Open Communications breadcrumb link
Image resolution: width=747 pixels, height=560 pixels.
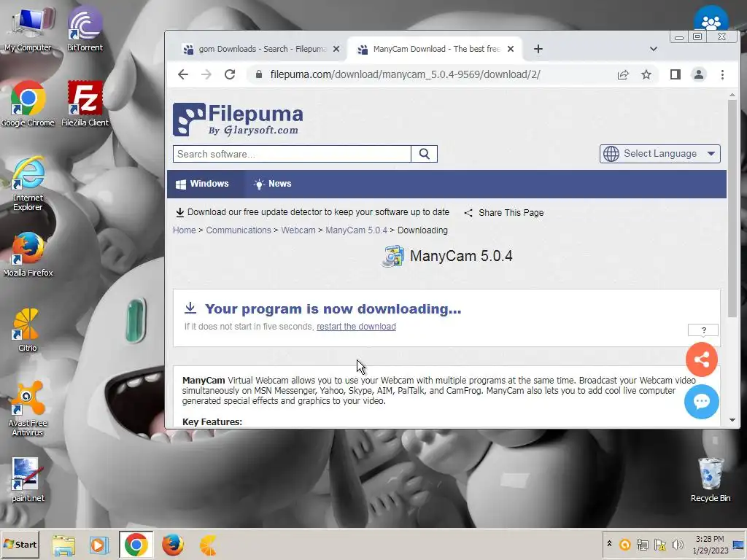(239, 230)
